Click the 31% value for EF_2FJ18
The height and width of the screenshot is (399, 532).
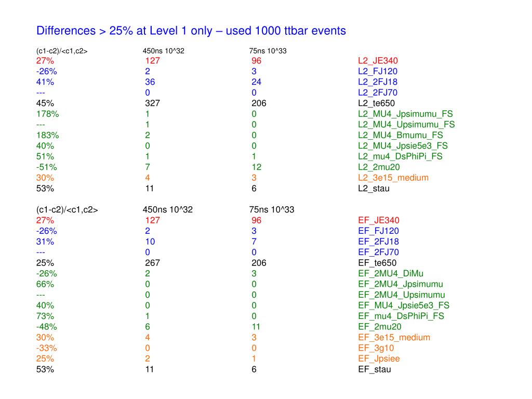(45, 242)
